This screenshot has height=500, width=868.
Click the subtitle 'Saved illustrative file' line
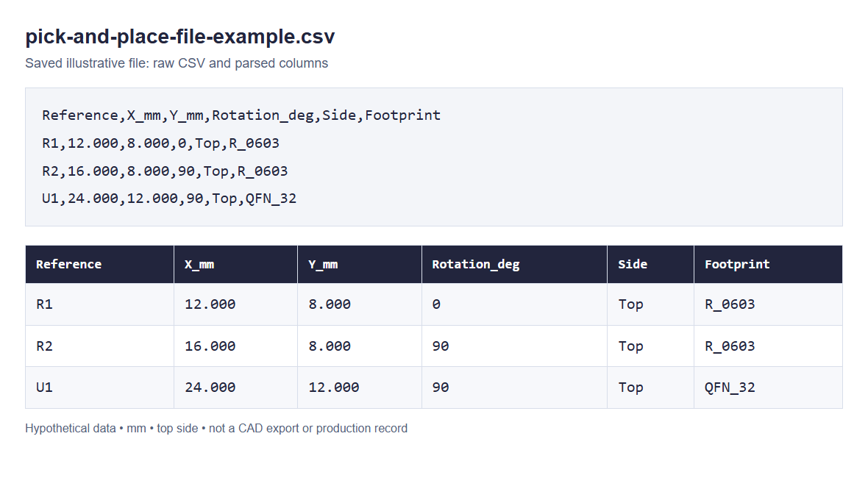(x=177, y=64)
